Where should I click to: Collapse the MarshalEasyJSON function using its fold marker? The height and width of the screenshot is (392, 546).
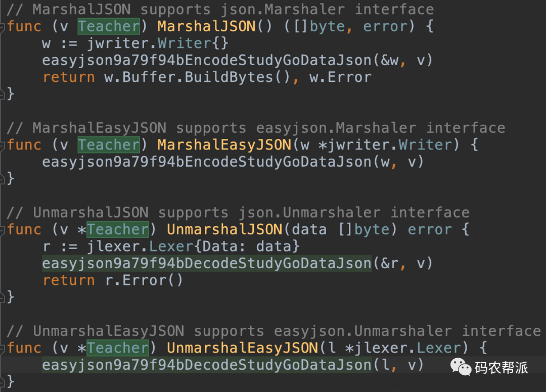[2, 146]
